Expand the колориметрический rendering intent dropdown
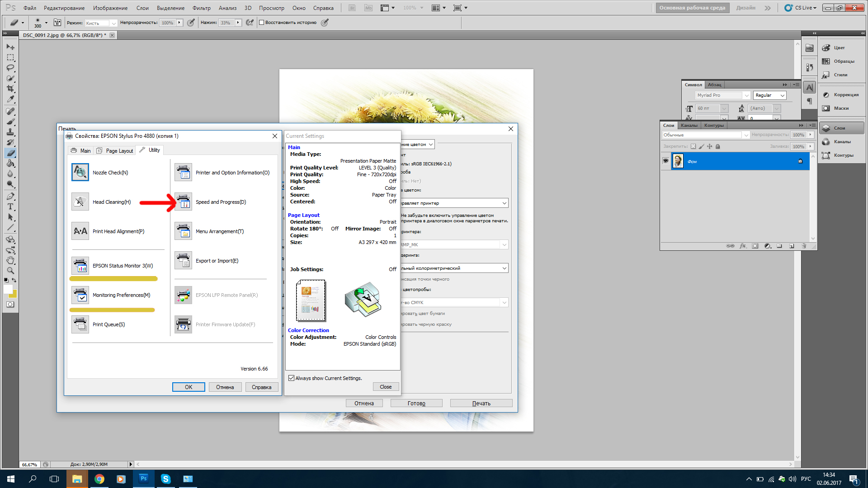Screen dimensions: 868x488 pyautogui.click(x=504, y=268)
